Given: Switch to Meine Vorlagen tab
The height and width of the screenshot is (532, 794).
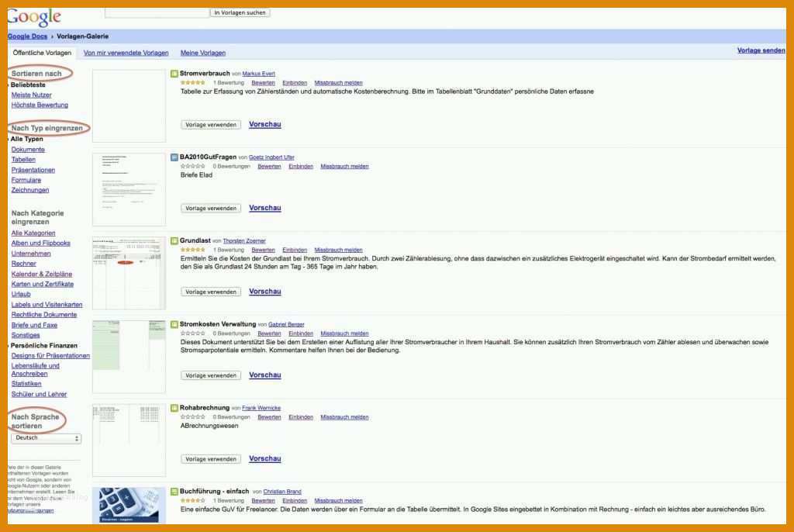Looking at the screenshot, I should click(203, 53).
